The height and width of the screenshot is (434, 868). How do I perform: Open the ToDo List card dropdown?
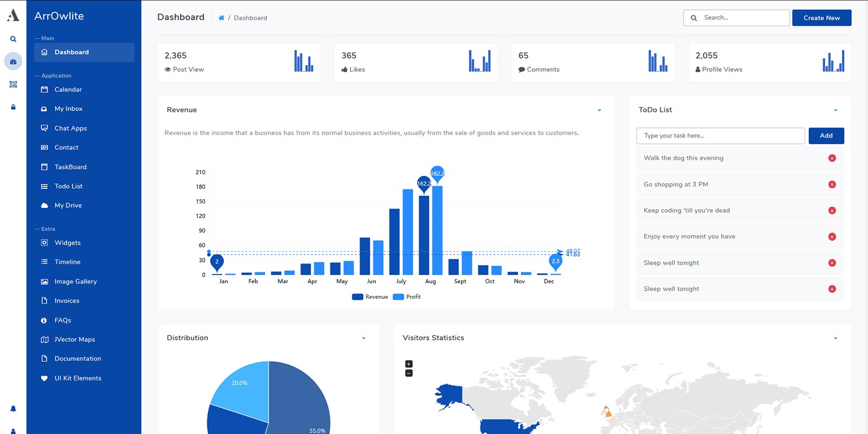tap(835, 110)
